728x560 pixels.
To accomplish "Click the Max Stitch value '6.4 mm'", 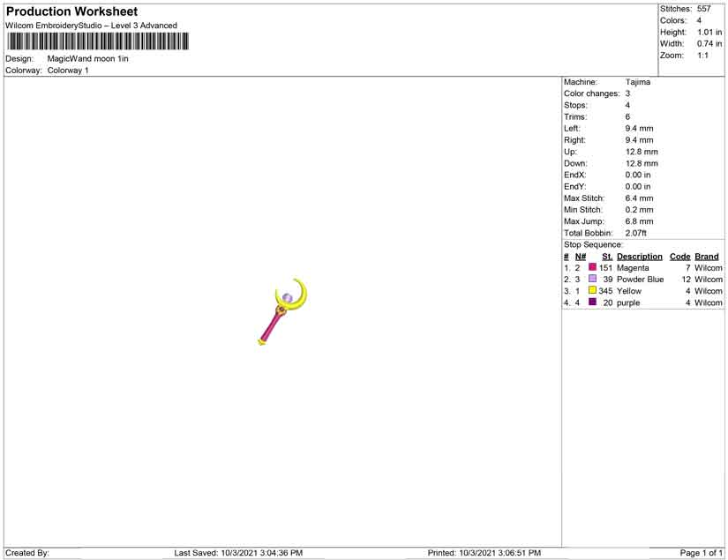I will click(639, 198).
